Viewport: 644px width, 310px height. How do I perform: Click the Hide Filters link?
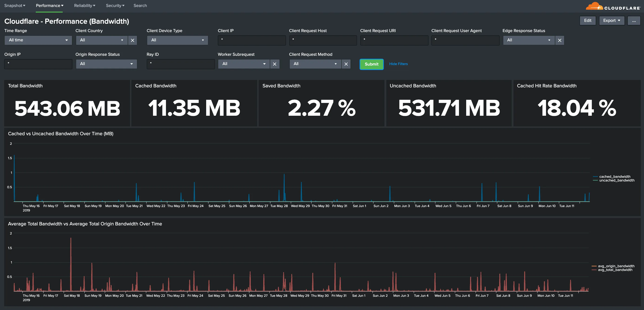398,64
